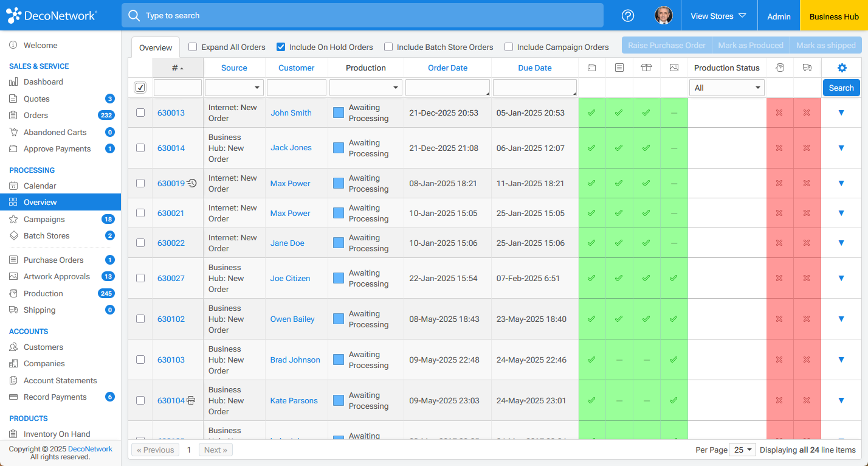This screenshot has height=466, width=868.
Task: Open customer profile for Jane Doe
Action: tap(287, 243)
